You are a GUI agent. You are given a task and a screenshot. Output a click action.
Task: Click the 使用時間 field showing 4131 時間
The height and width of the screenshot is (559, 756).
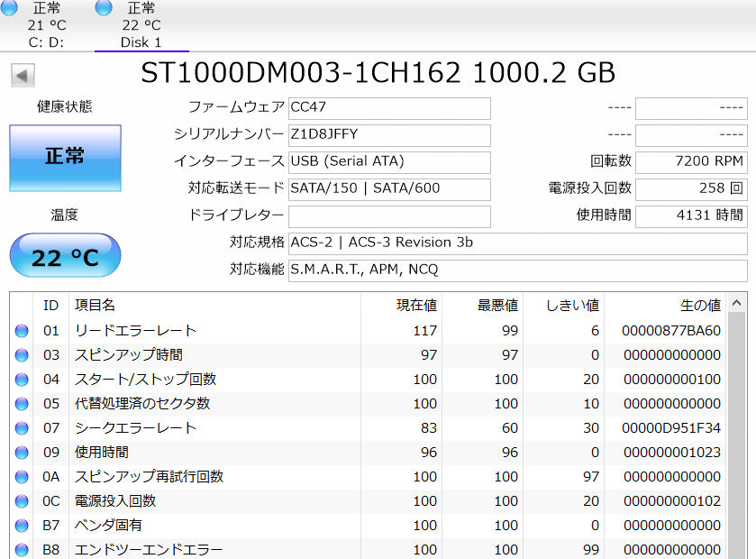(690, 216)
